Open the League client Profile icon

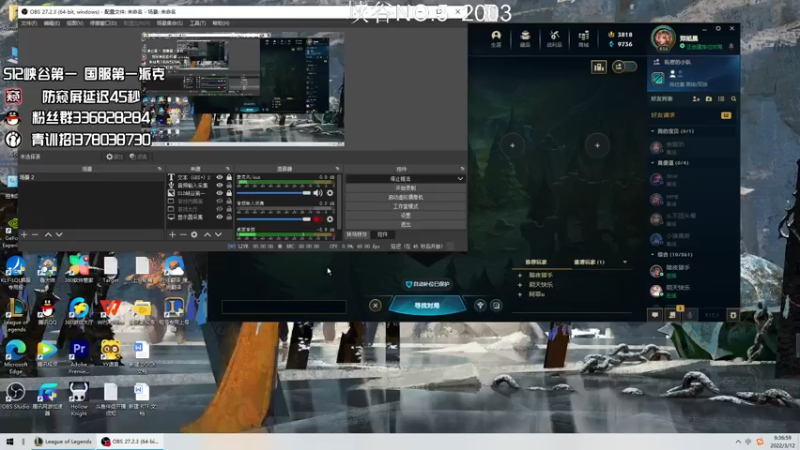point(496,38)
